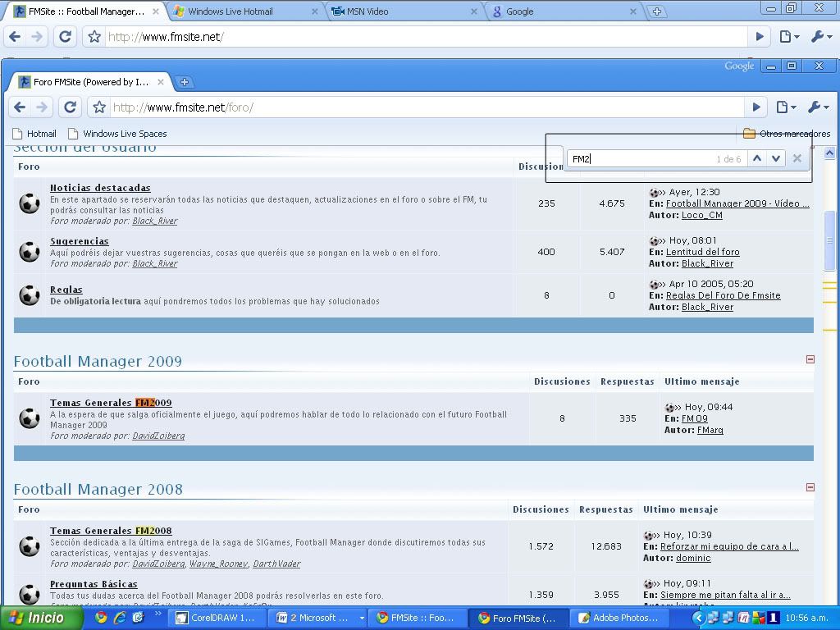840x630 pixels.
Task: Open the Hotmail bookmark
Action: (x=34, y=134)
